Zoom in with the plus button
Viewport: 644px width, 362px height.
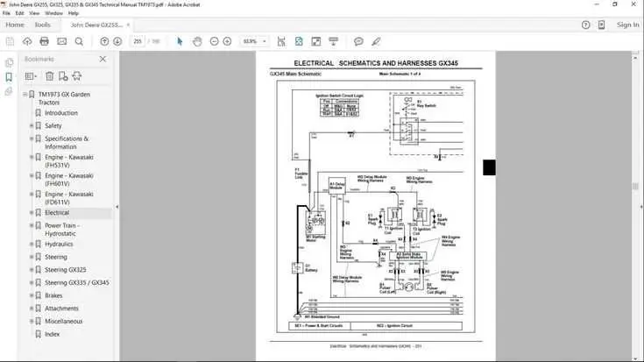pos(227,41)
